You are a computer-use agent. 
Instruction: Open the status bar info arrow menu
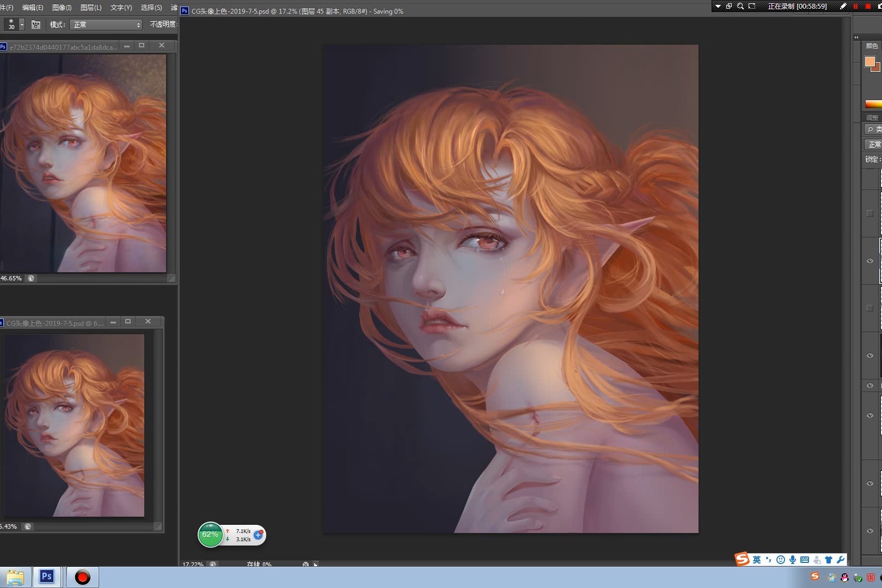pos(315,565)
